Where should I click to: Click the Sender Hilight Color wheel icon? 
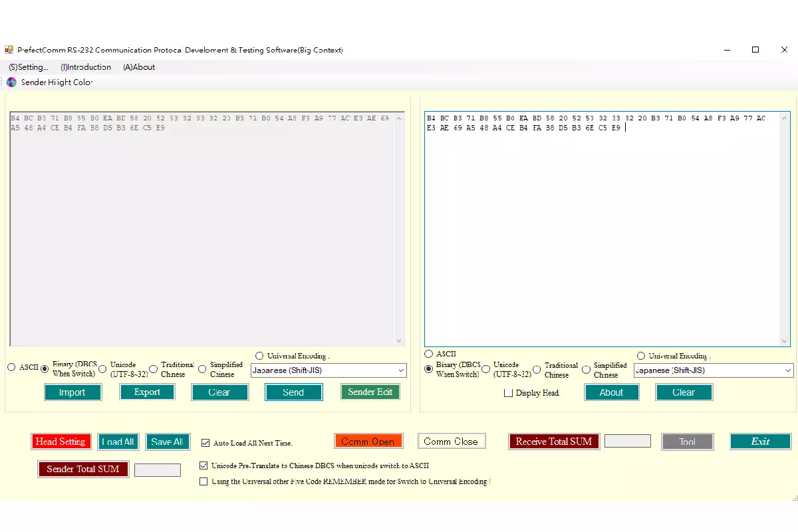11,82
